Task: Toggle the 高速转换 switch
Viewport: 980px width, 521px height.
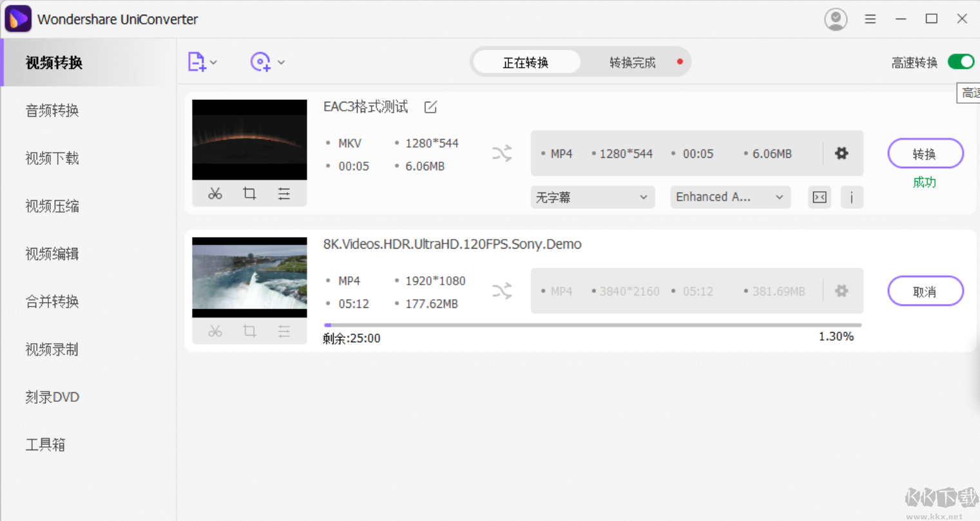Action: (x=961, y=62)
